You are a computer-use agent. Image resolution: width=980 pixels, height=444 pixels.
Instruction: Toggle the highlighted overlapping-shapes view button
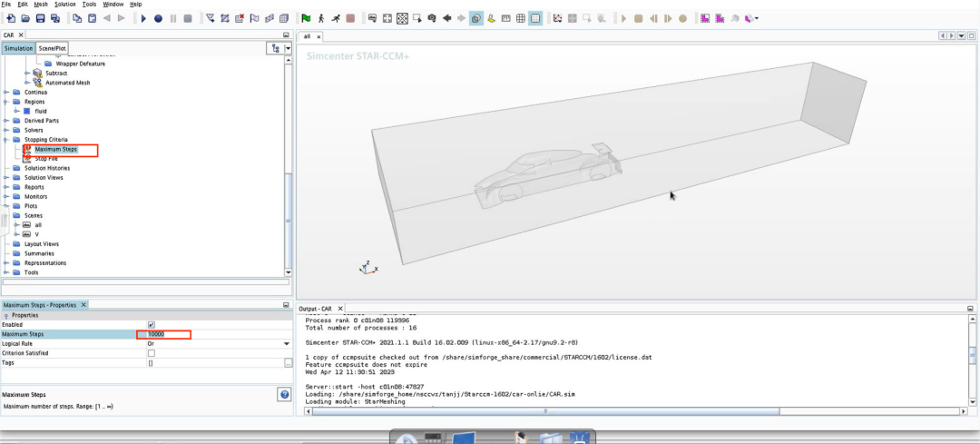coord(476,19)
